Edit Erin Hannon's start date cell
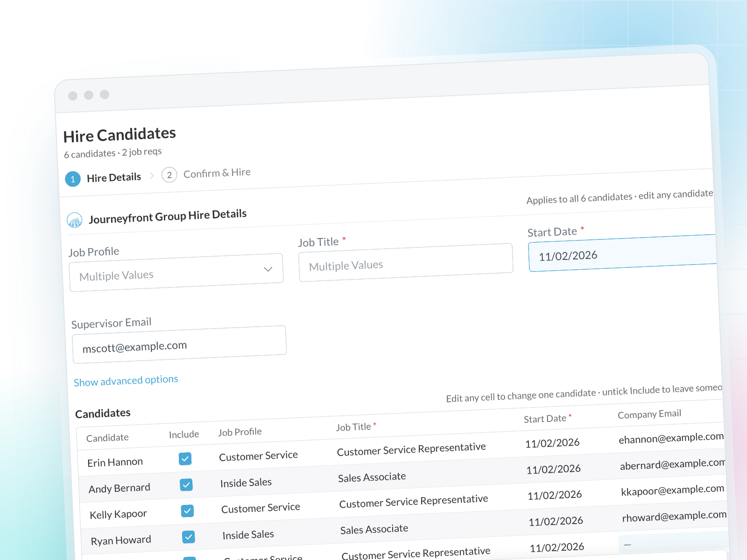Viewport: 747px width, 560px height. click(x=552, y=443)
